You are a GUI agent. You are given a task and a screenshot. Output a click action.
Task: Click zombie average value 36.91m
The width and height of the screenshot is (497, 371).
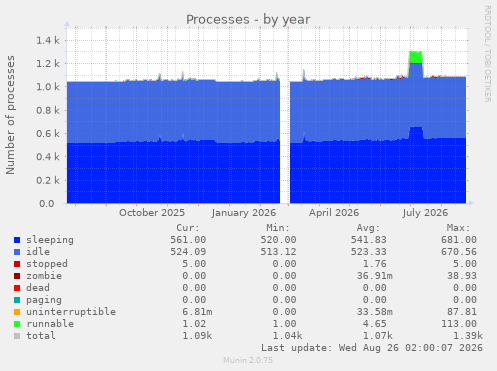coord(374,276)
